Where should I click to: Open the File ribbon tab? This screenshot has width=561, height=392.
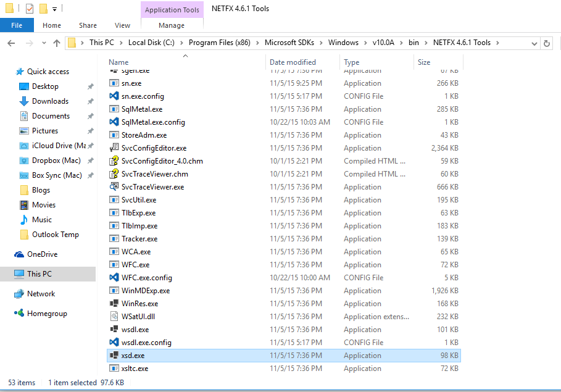point(17,25)
